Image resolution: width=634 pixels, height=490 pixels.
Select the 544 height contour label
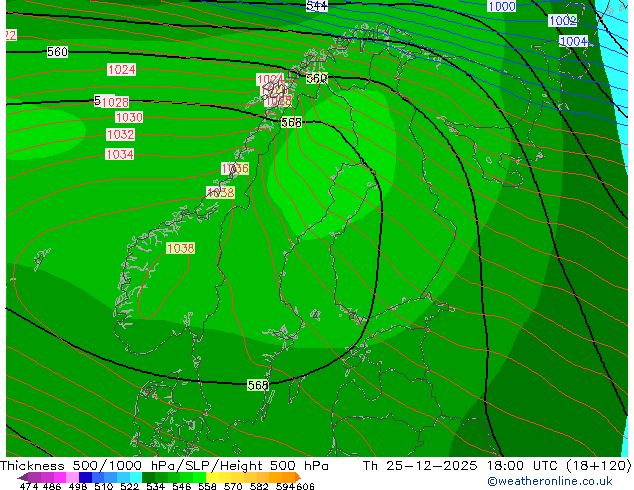coord(317,6)
